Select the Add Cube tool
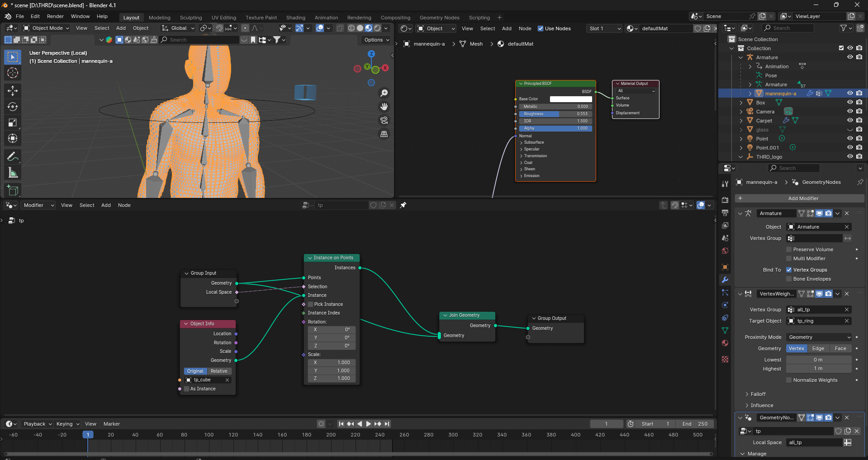The image size is (868, 460). coord(13,190)
